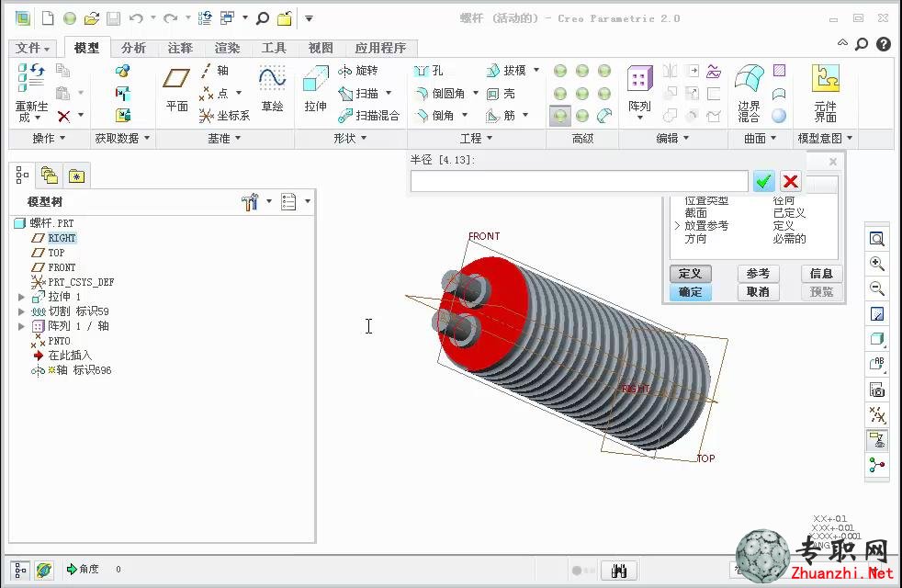Select the 轴 (Axis) datum tool
The height and width of the screenshot is (588, 902).
tap(215, 71)
